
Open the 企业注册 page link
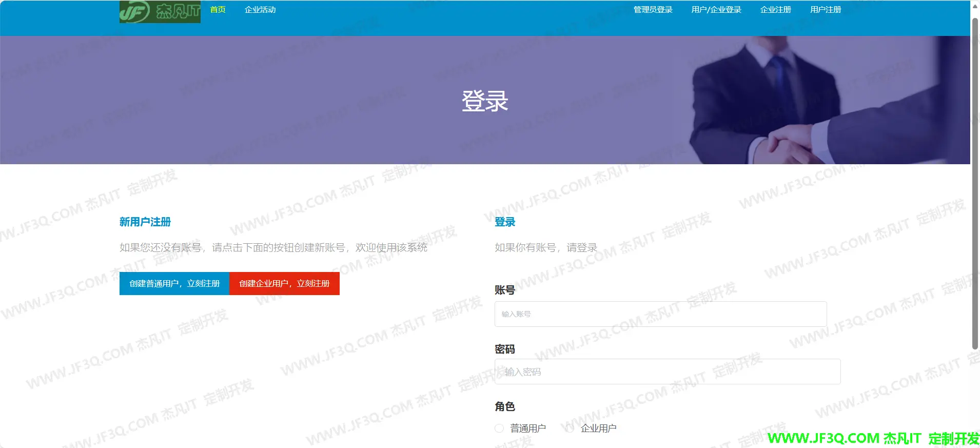point(775,10)
